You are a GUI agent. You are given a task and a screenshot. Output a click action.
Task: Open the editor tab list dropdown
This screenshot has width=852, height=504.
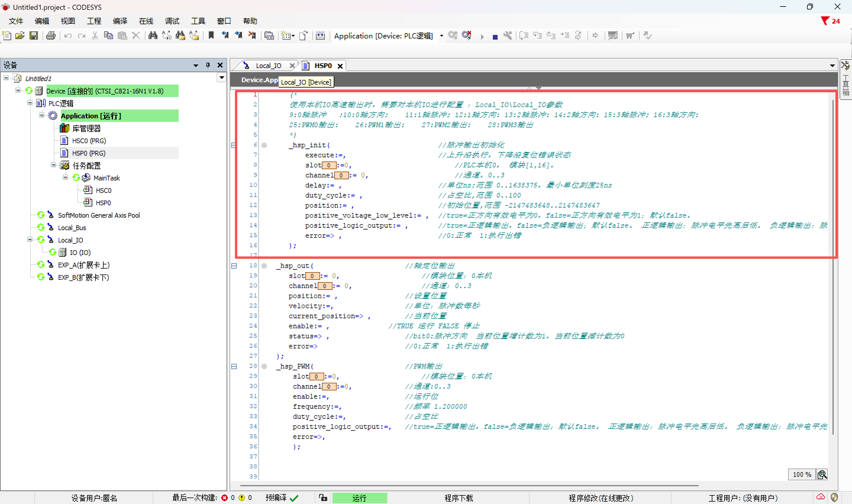pos(832,65)
